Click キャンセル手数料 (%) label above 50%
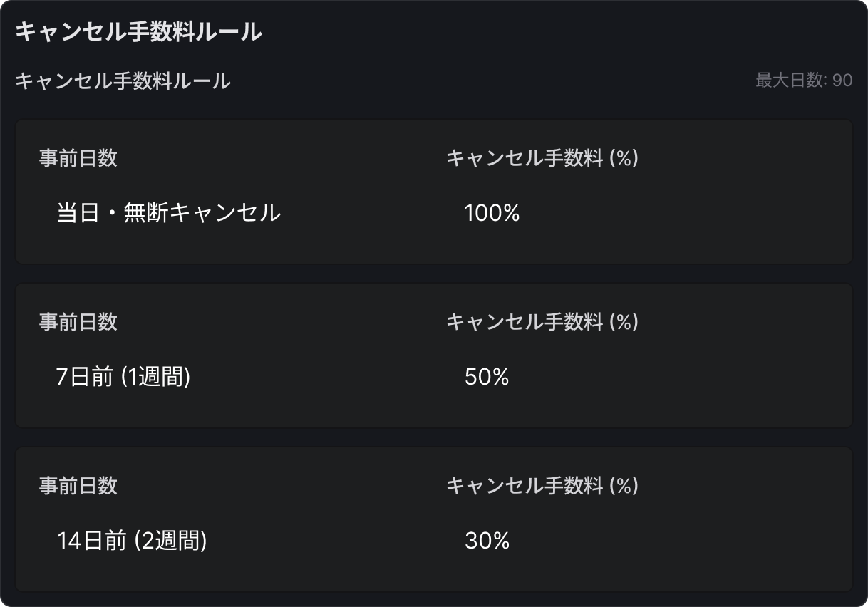Viewport: 868px width, 607px height. 542,322
